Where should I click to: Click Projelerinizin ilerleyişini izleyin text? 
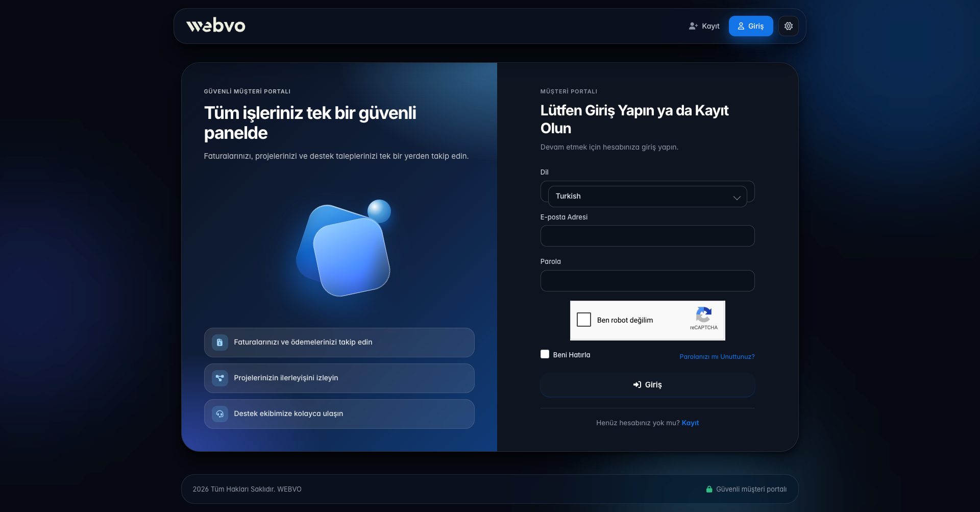pyautogui.click(x=286, y=378)
